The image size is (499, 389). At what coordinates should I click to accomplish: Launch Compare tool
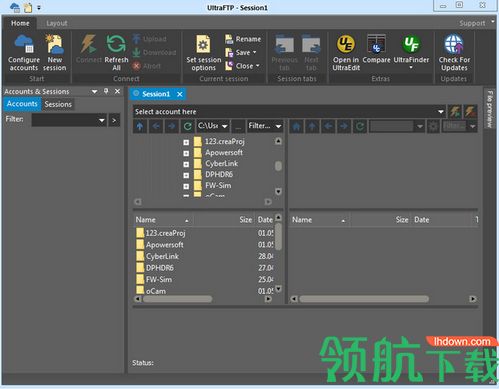coord(376,49)
